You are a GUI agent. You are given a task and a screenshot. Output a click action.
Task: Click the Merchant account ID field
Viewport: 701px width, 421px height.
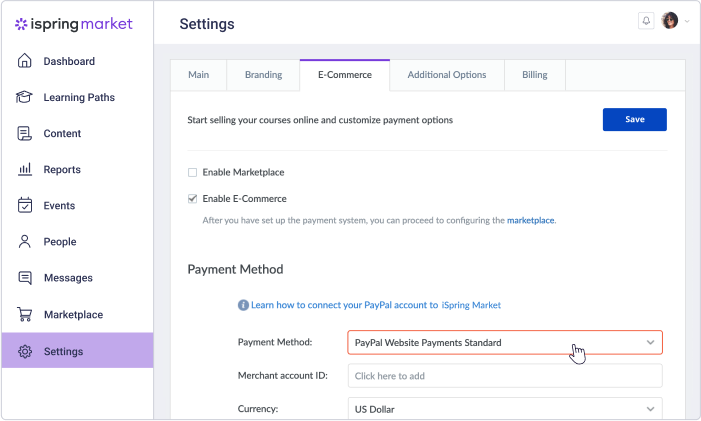point(505,376)
